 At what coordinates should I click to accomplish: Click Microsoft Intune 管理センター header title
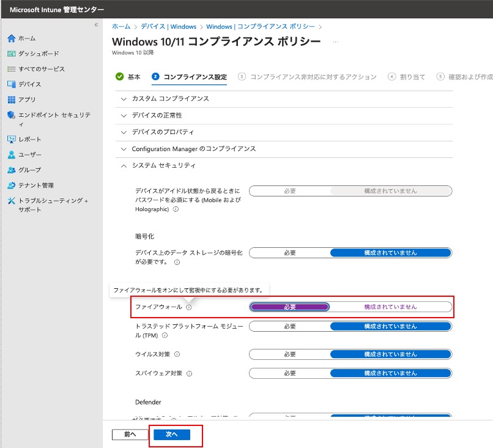coord(57,10)
